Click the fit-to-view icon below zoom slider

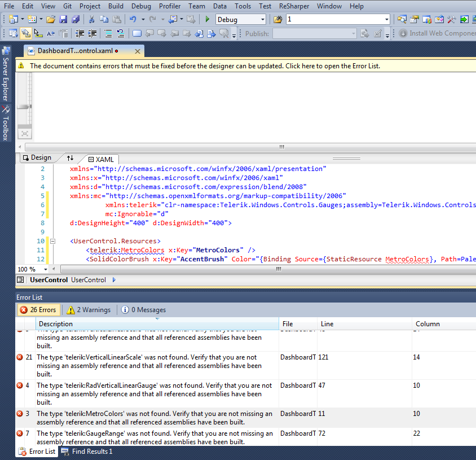pos(25,134)
